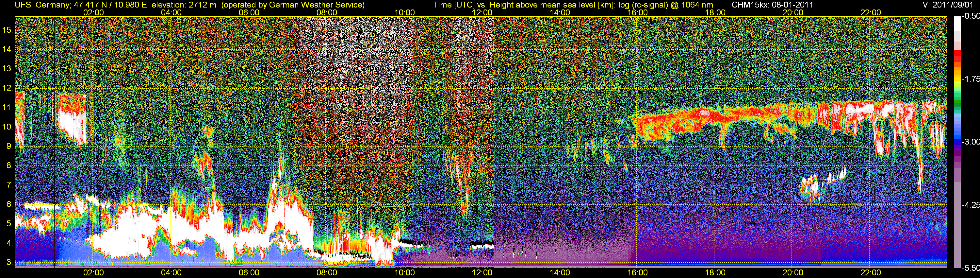Screen dimensions: 980x278
Task: Click the '4.' height axis label
Action: tap(10, 243)
